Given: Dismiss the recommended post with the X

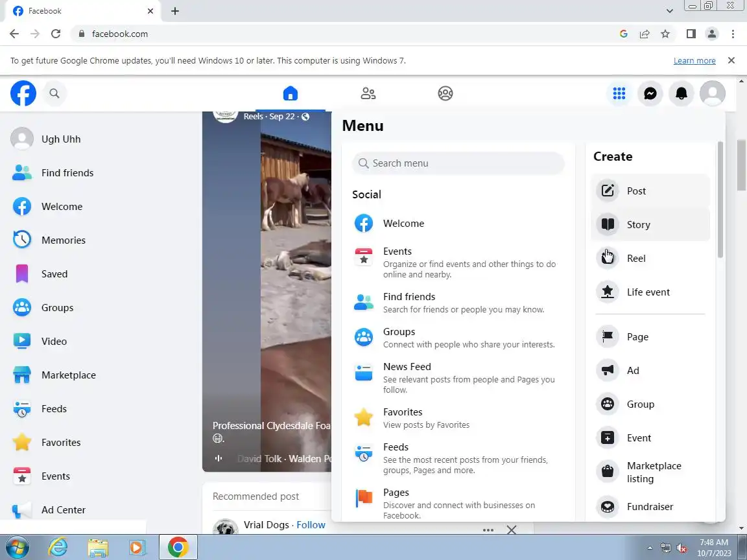Looking at the screenshot, I should click(511, 530).
